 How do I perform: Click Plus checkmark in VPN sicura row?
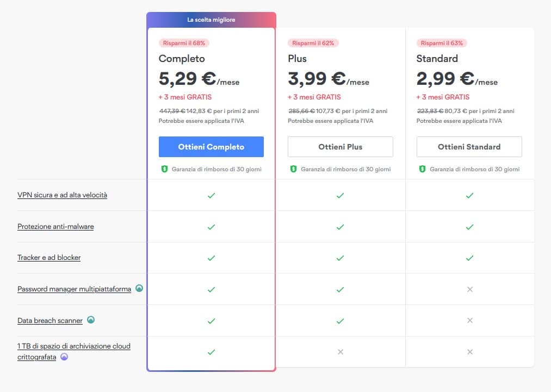pos(340,195)
